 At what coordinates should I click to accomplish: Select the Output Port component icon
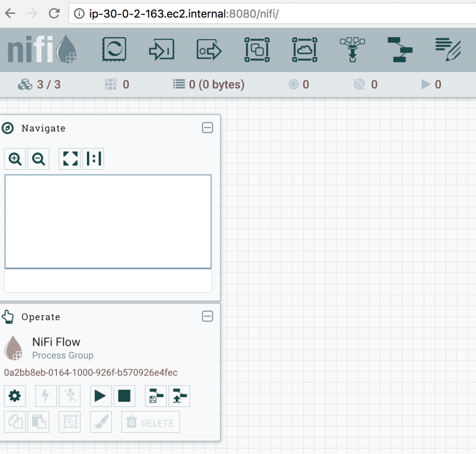[208, 50]
